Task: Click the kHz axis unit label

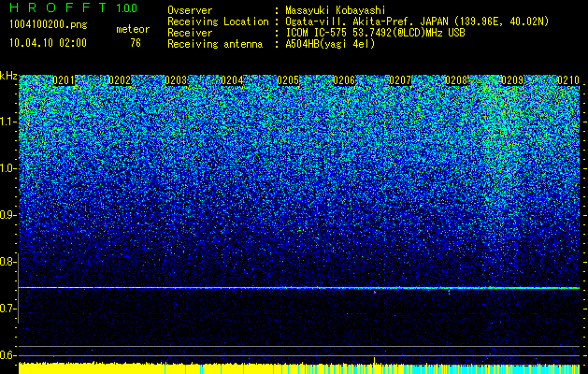Action: pos(8,76)
